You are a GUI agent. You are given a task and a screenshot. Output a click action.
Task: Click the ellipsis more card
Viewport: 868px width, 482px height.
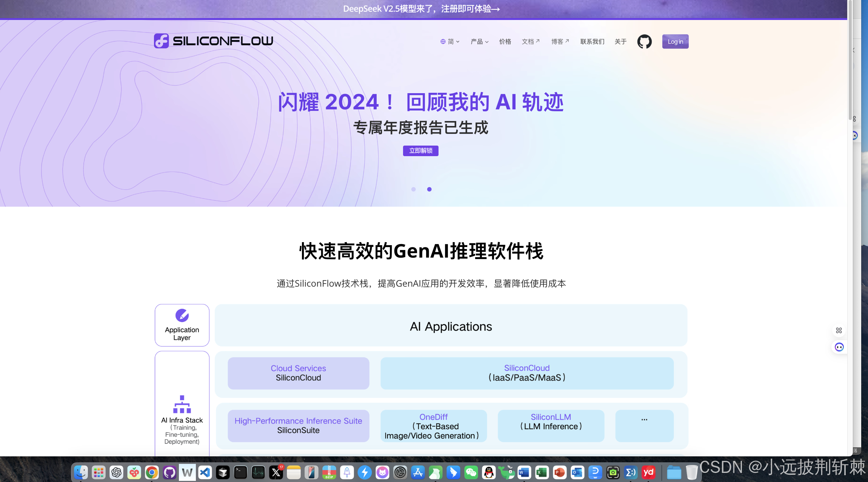coord(644,426)
